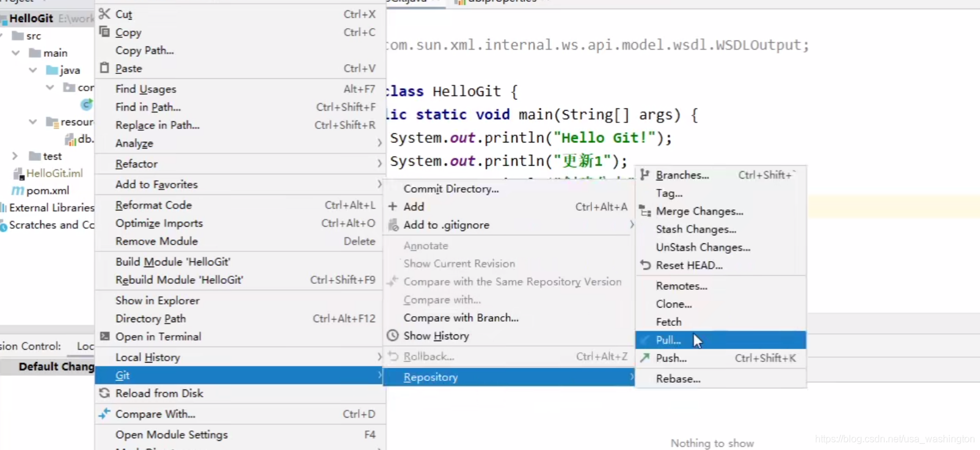Click the plus icon beside Add
980x450 pixels.
pos(393,207)
